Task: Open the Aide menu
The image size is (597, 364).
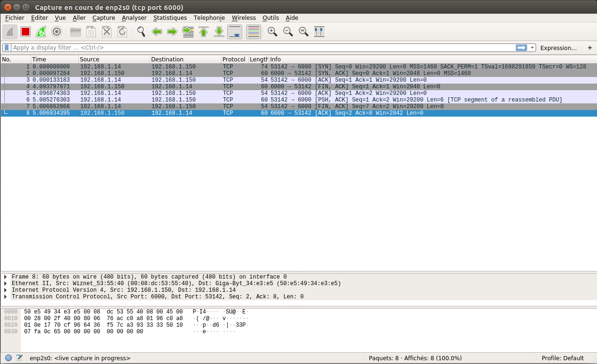Action: point(292,18)
